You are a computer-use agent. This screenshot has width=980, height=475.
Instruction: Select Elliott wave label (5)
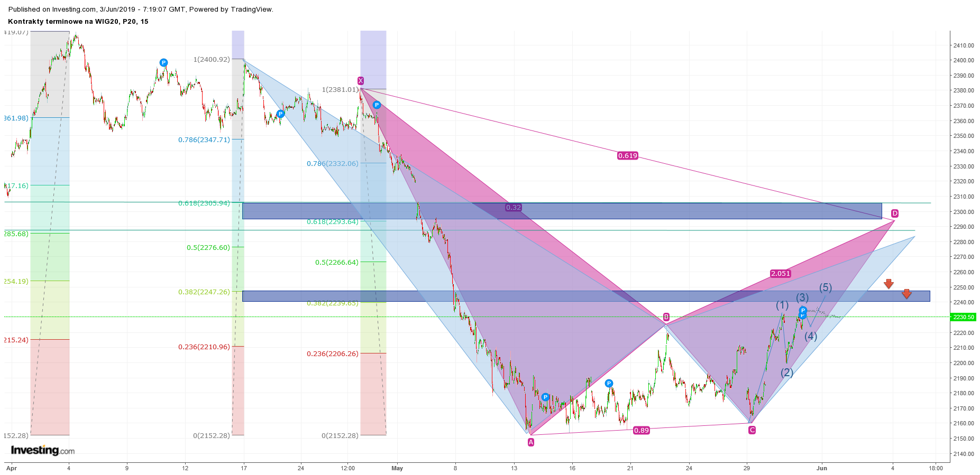[826, 288]
